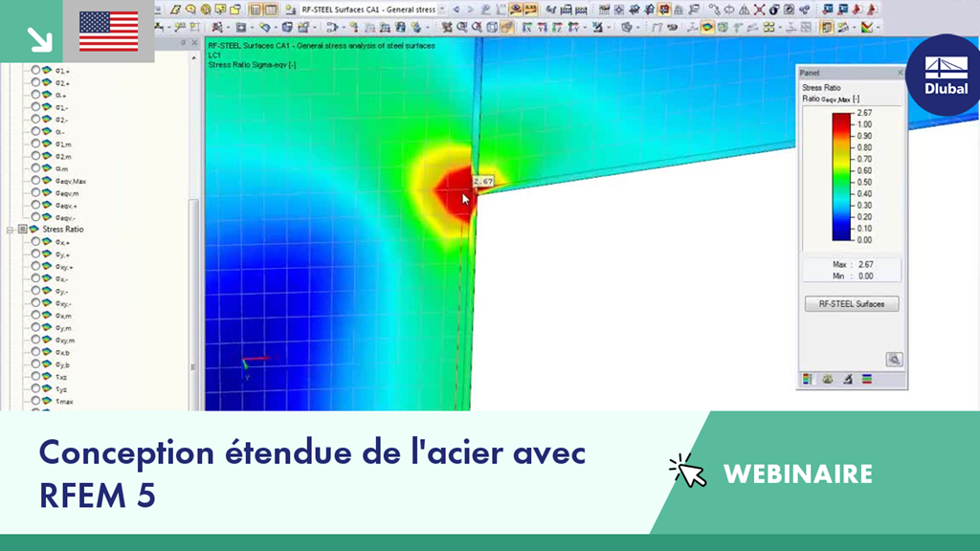Collapse the Stress Ratio tree node
Image resolution: width=980 pixels, height=551 pixels.
(10, 230)
